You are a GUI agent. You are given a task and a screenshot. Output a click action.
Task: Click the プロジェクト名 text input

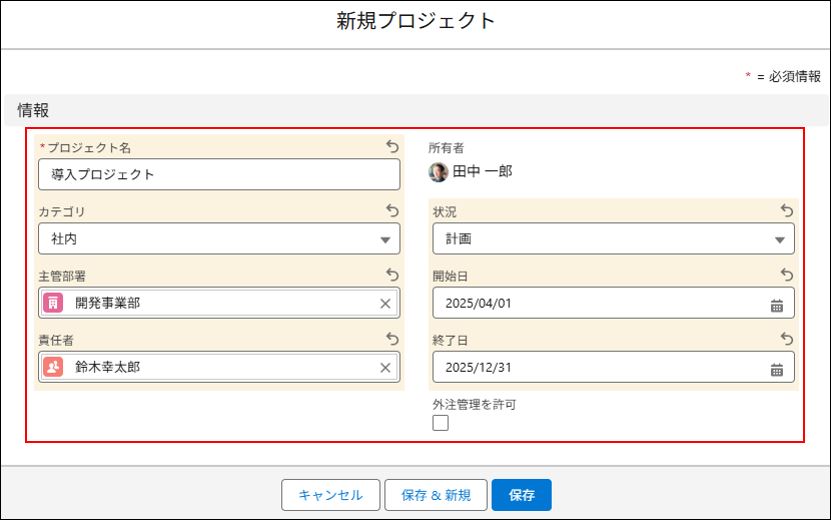pos(218,174)
